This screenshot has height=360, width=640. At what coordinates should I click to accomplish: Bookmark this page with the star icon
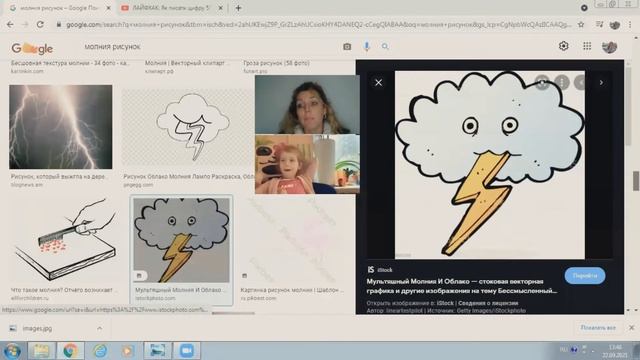pyautogui.click(x=581, y=24)
